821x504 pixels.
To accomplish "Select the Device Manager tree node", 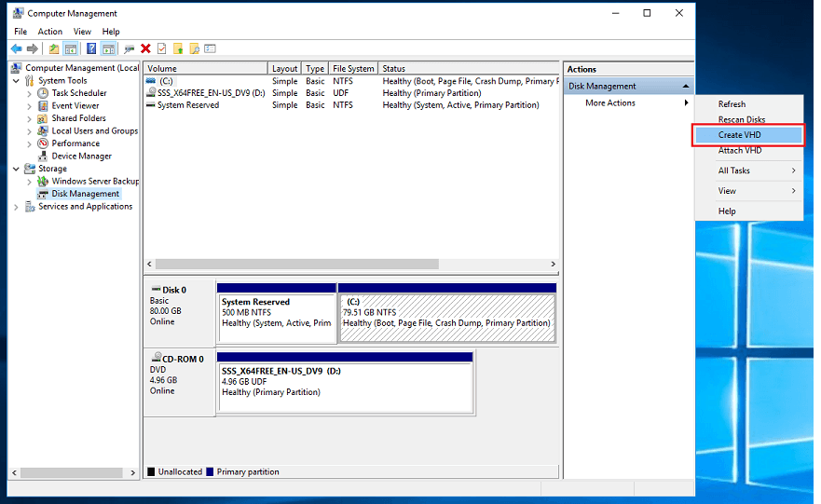I will point(81,157).
